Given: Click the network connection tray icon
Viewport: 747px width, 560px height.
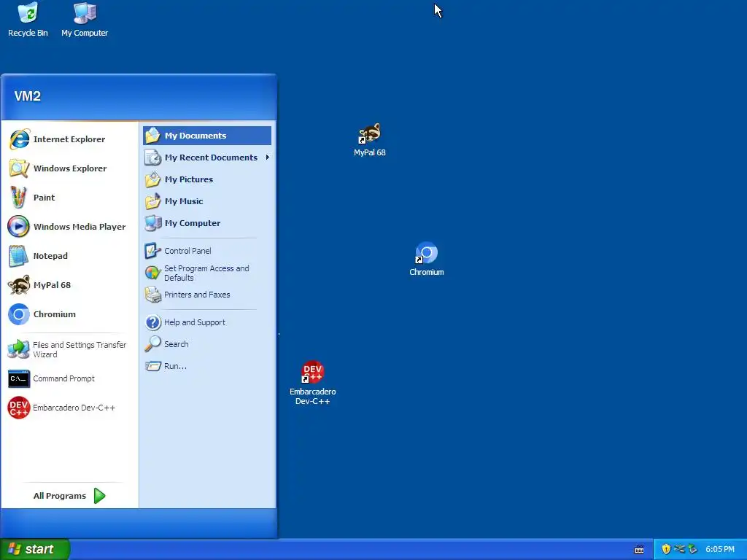Looking at the screenshot, I should pos(679,549).
